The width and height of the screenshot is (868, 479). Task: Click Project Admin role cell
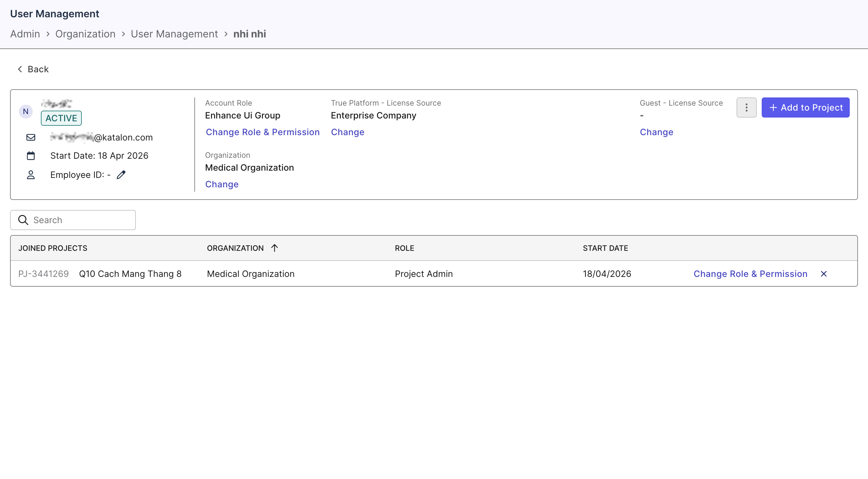pos(424,273)
